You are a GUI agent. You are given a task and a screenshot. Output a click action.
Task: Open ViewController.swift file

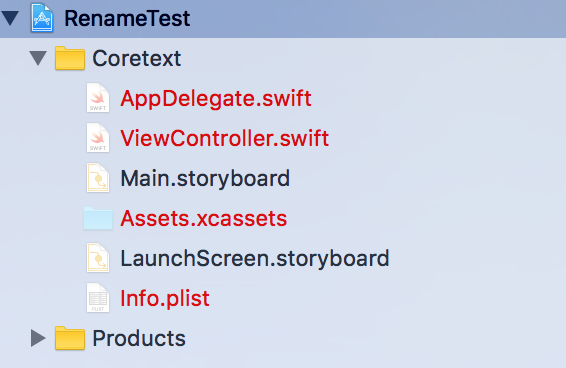(225, 138)
